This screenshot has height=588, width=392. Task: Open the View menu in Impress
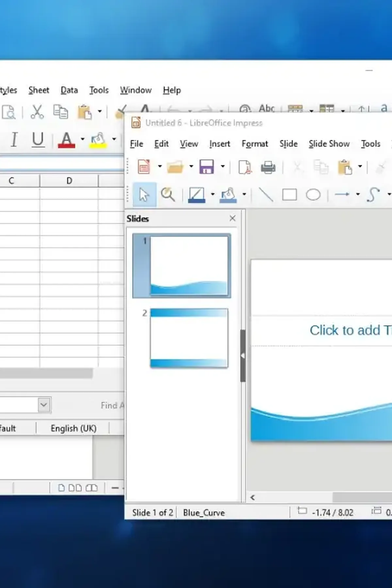[x=189, y=144]
